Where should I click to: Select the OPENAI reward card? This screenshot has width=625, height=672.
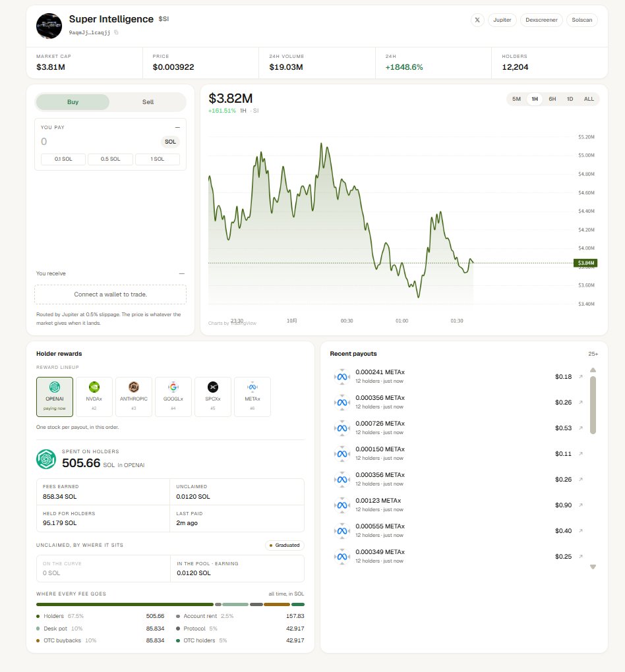coord(55,397)
